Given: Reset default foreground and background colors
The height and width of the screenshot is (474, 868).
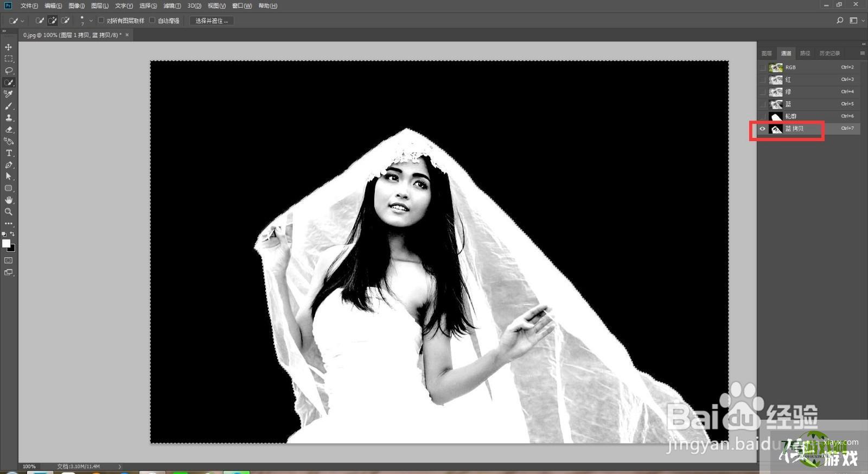Looking at the screenshot, I should pyautogui.click(x=4, y=234).
